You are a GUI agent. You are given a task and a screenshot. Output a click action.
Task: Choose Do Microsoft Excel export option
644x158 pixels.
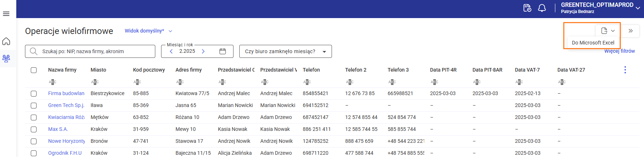pos(593,43)
